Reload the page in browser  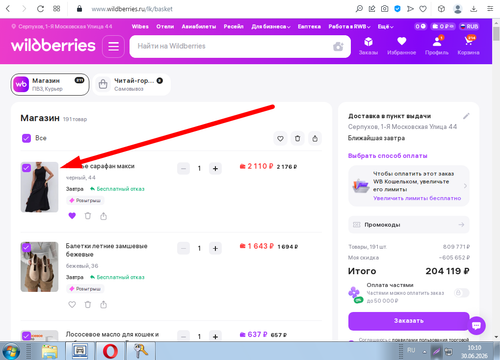40,9
